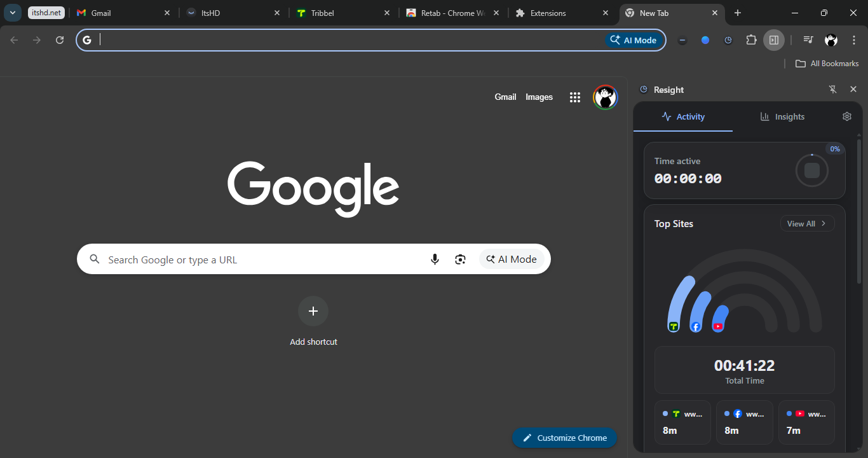Unpin the Resight side panel
This screenshot has width=868, height=458.
pos(832,90)
